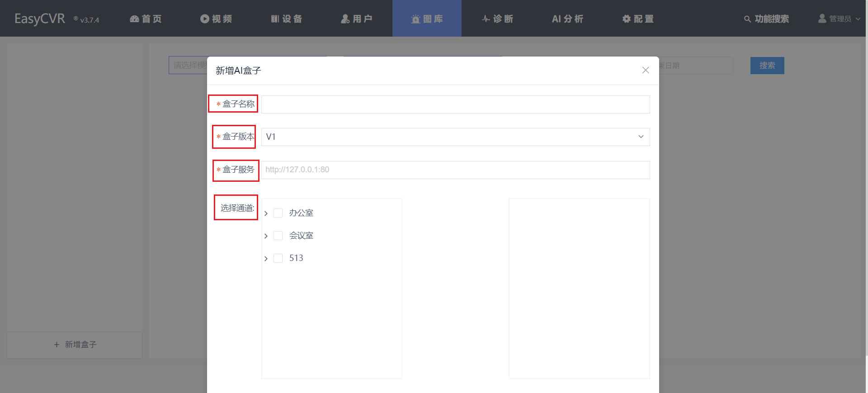The height and width of the screenshot is (393, 868).
Task: Click the 诊断 pulse icon in navbar
Action: pyautogui.click(x=486, y=19)
